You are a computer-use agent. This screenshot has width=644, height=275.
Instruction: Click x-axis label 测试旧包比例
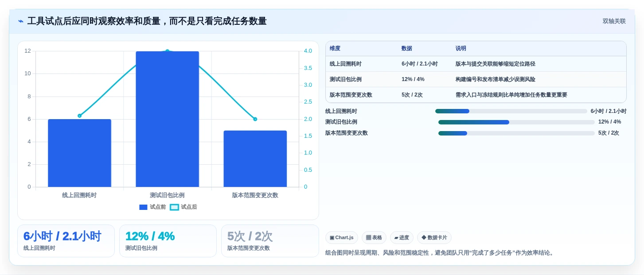(x=167, y=195)
